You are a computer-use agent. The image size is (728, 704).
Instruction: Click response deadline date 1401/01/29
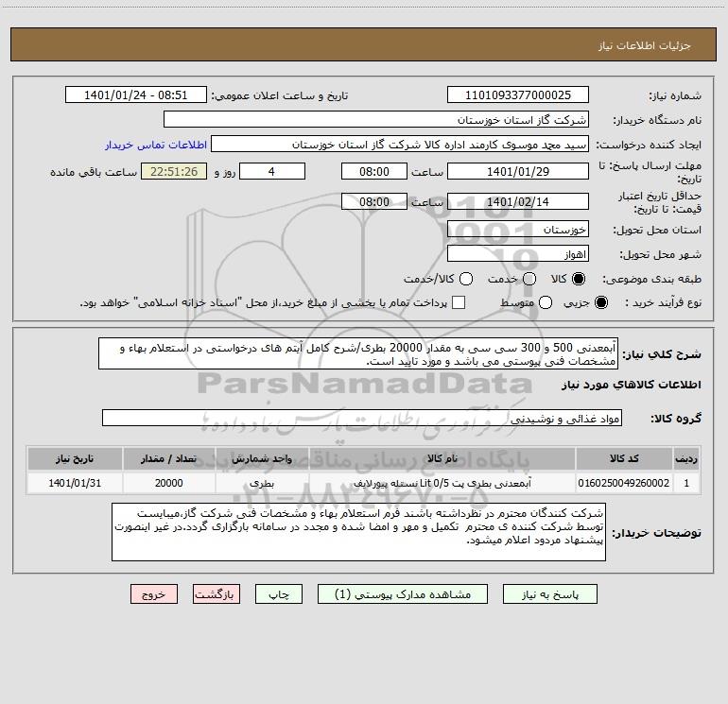518,171
